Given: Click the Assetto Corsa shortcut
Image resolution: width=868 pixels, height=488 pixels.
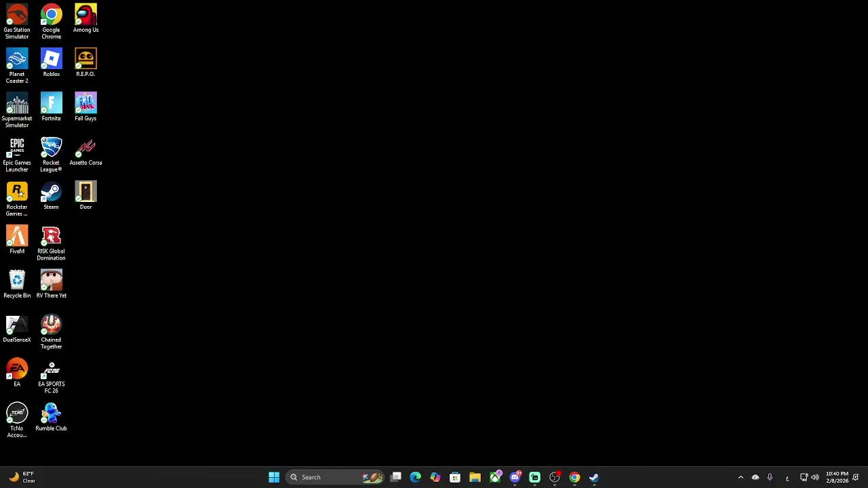Looking at the screenshot, I should pyautogui.click(x=85, y=151).
